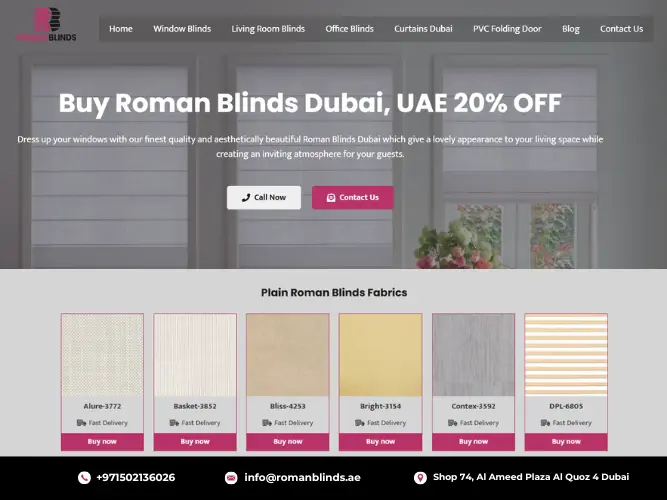The height and width of the screenshot is (500, 667).
Task: Go to Office Blinds page
Action: (x=349, y=29)
